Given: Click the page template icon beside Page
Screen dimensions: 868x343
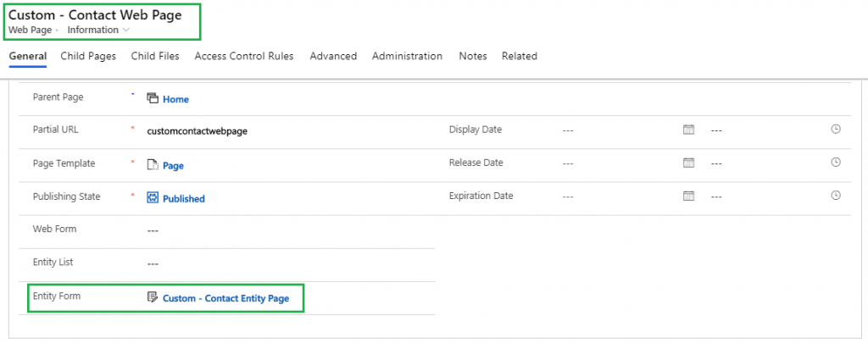Looking at the screenshot, I should tap(153, 165).
